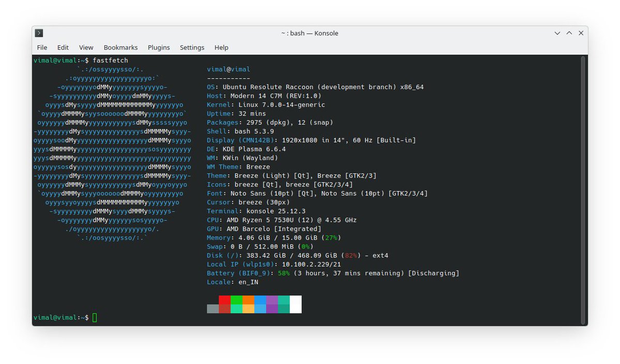
Task: Click the terminal vertical scrollbar
Action: [583, 189]
